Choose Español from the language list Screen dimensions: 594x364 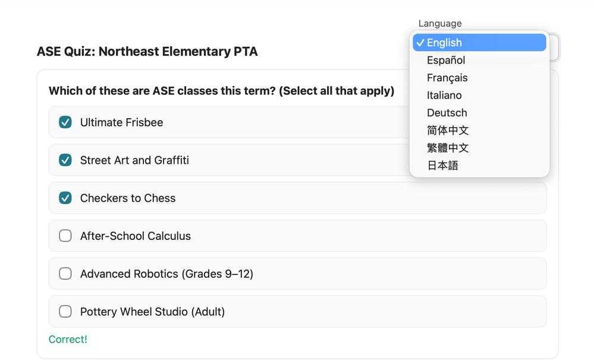(446, 60)
